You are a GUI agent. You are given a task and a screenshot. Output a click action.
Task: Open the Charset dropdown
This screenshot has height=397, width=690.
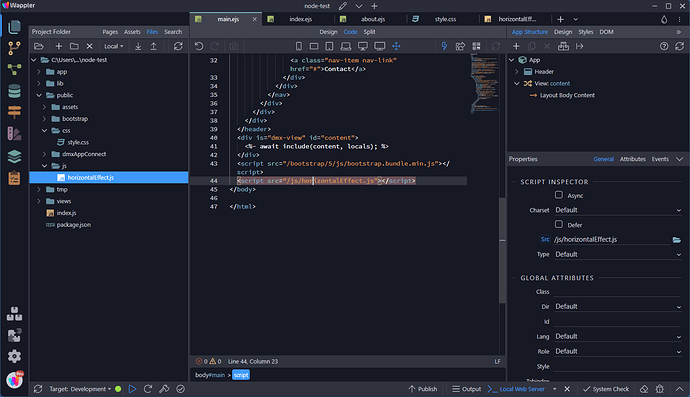[x=618, y=210]
